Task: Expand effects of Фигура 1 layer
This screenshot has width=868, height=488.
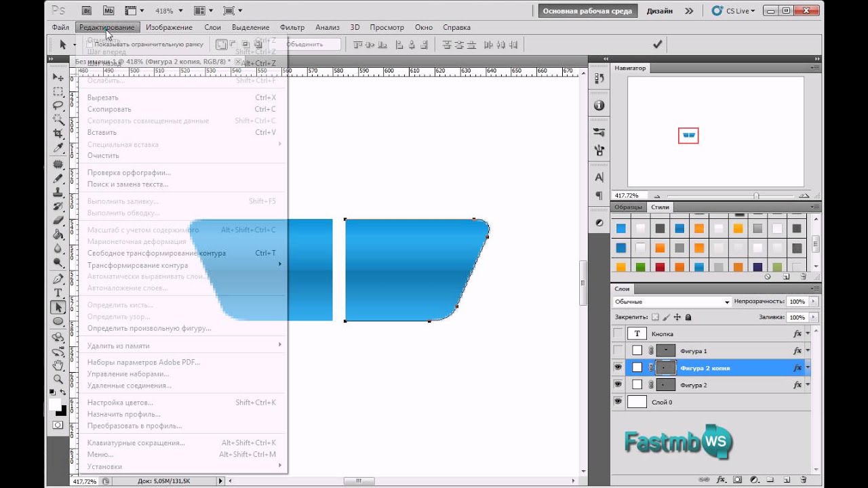Action: point(808,351)
